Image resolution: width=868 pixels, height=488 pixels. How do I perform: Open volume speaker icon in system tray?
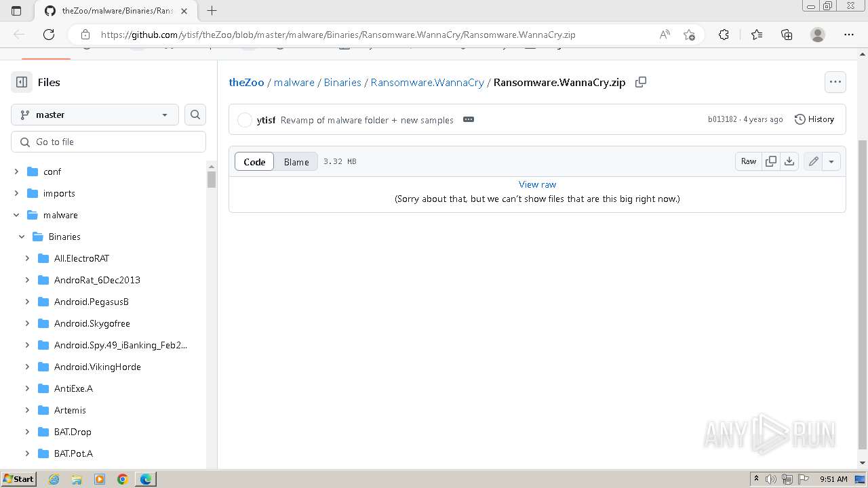[x=770, y=479]
